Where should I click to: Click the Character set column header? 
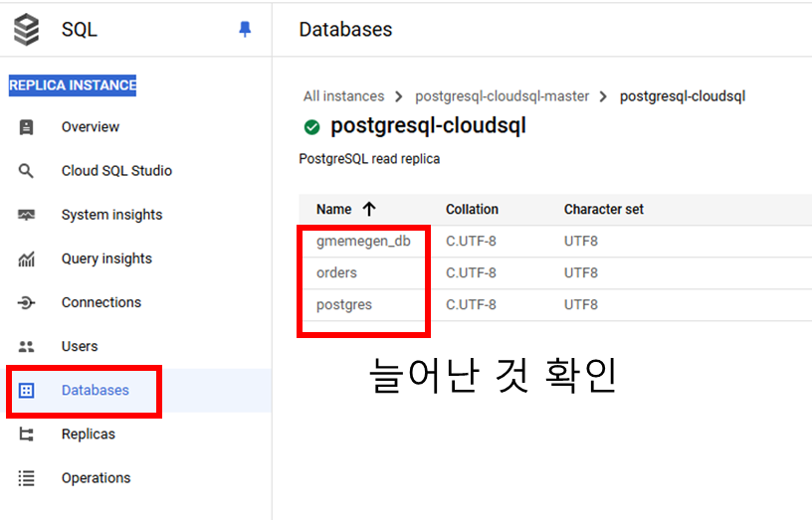604,209
